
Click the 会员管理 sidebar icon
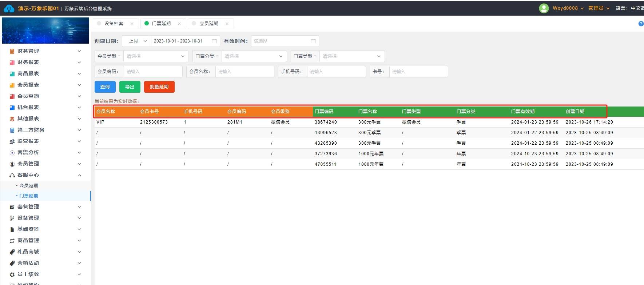(12, 164)
